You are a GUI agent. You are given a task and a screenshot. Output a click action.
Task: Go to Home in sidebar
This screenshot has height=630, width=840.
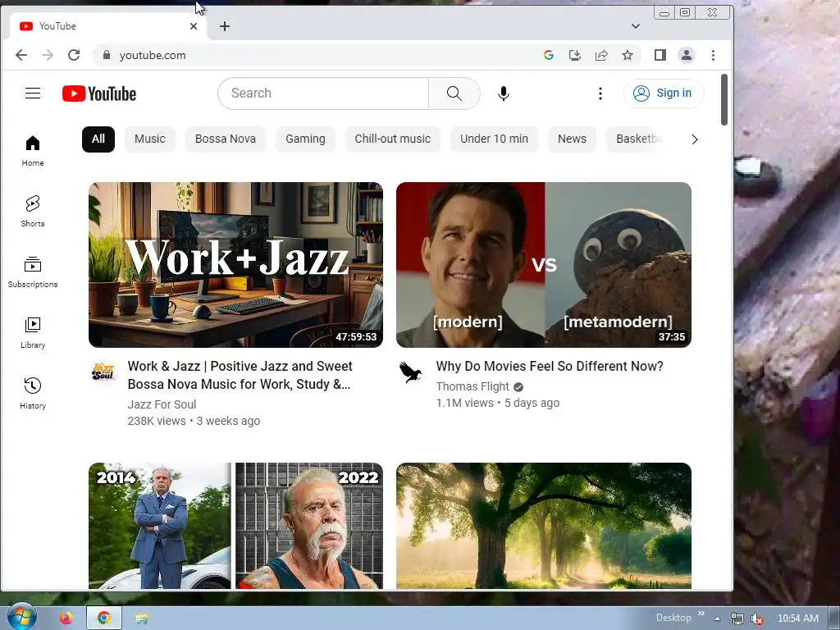[33, 151]
